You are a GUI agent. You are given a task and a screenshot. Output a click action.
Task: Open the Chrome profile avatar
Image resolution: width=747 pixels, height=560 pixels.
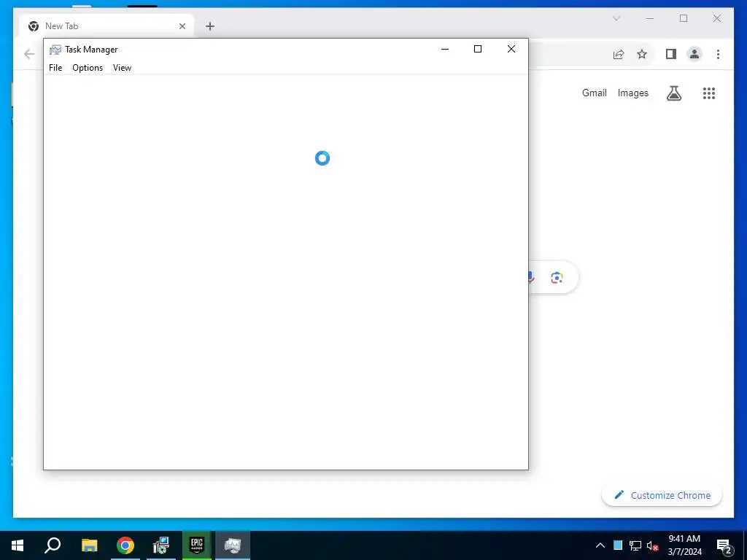coord(694,54)
